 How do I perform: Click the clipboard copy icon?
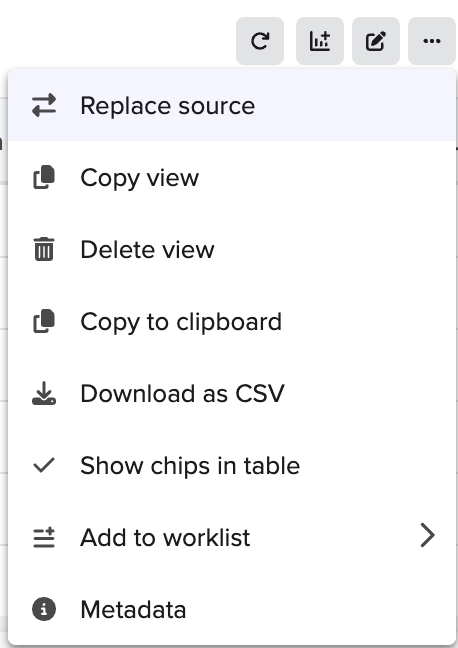coord(44,321)
